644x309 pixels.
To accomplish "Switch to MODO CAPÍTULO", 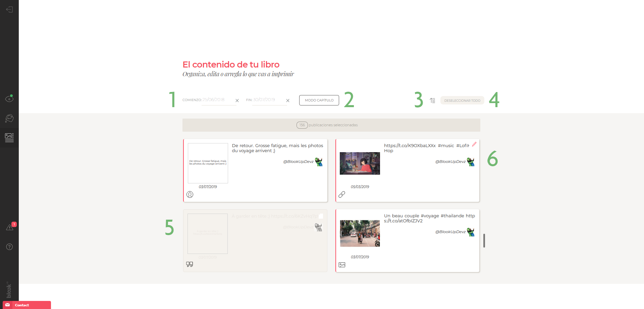I will point(319,100).
